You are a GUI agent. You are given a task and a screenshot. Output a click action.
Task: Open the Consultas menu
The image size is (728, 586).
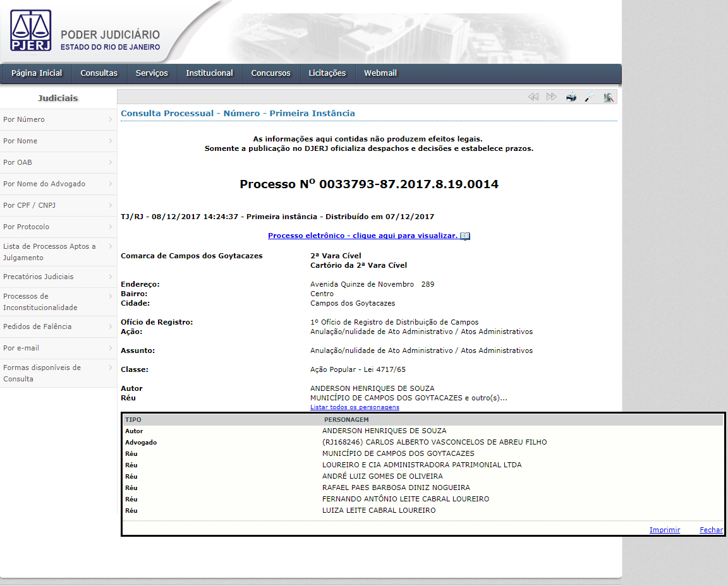99,73
